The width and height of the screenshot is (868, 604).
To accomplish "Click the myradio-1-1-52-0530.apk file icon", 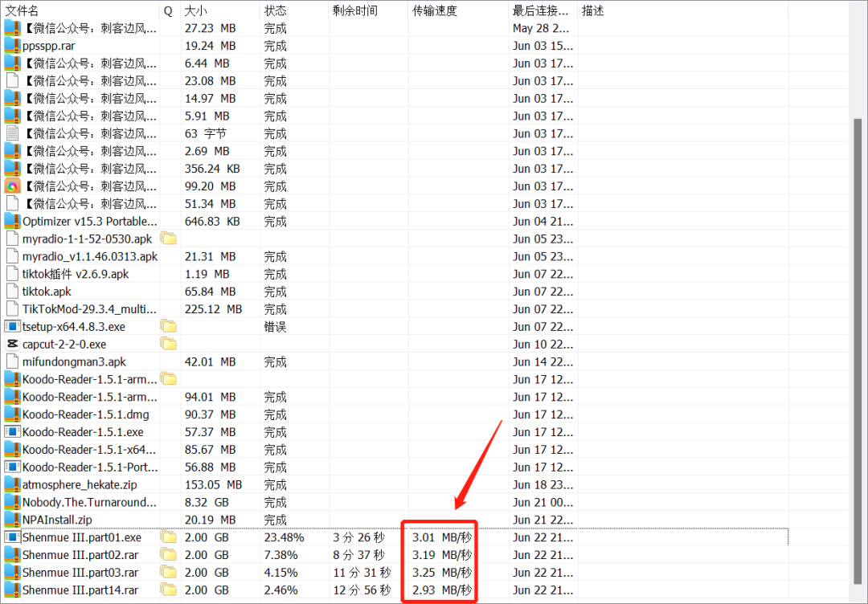I will [12, 239].
